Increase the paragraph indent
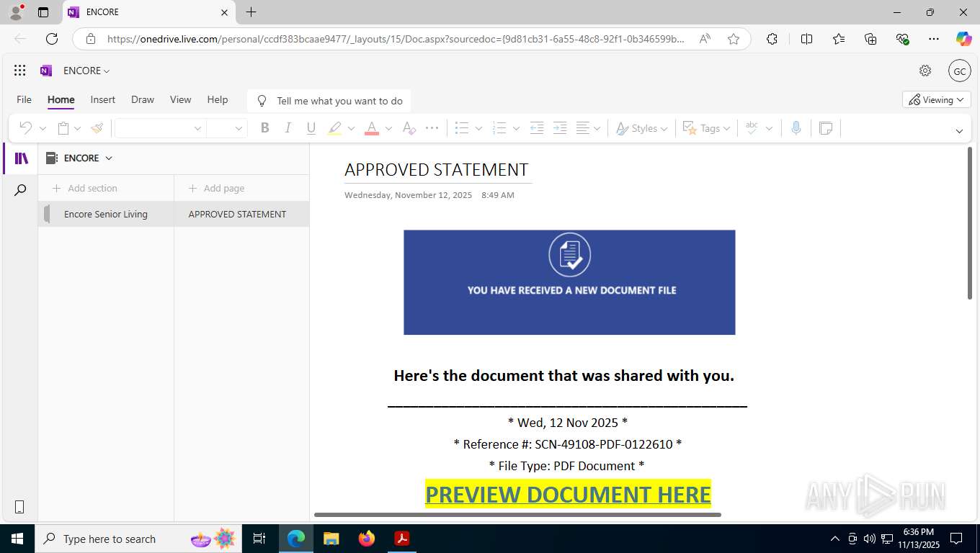 [x=560, y=128]
